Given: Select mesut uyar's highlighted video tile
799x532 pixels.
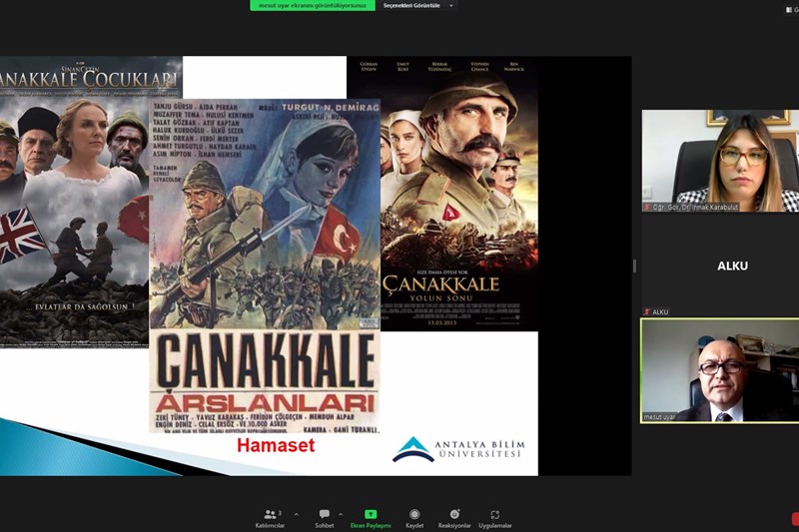Looking at the screenshot, I should [720, 370].
